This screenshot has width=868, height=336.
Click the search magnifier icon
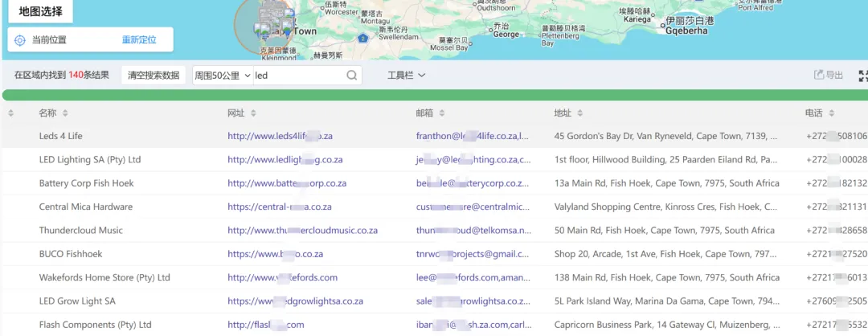click(351, 76)
